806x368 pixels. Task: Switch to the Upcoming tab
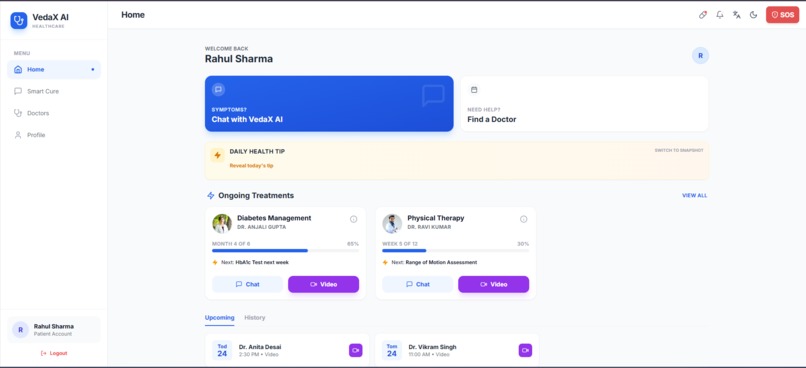pyautogui.click(x=219, y=318)
